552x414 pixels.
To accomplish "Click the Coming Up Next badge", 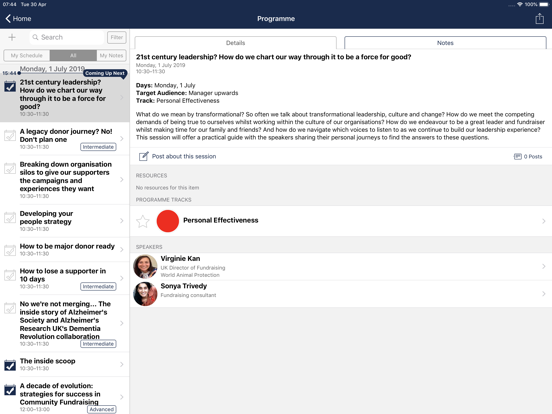I will tap(105, 73).
